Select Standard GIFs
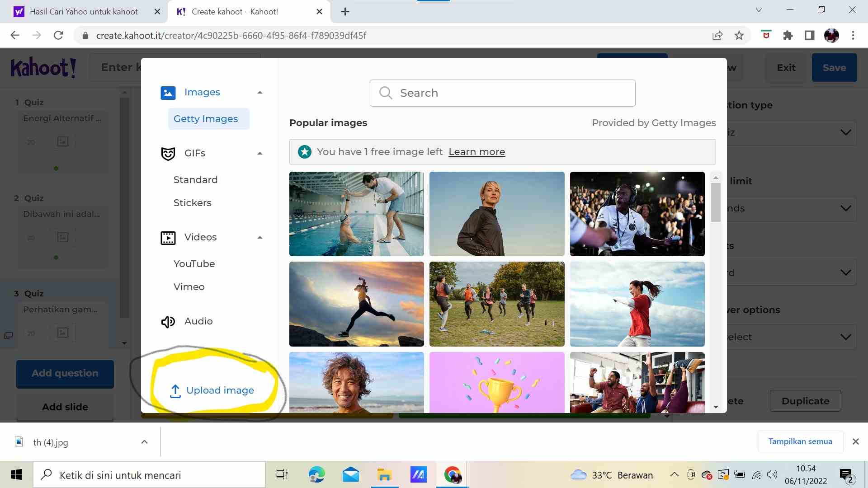The image size is (868, 488). click(195, 180)
